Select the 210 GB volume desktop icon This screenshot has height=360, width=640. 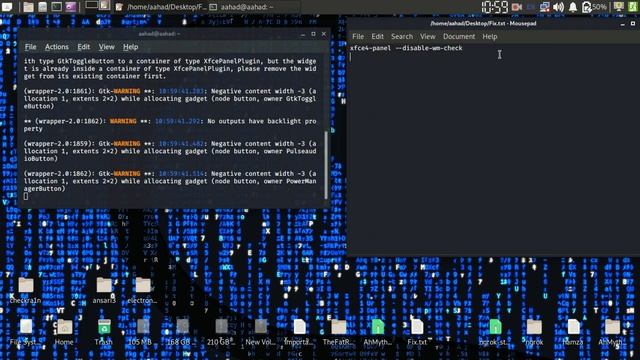click(221, 332)
